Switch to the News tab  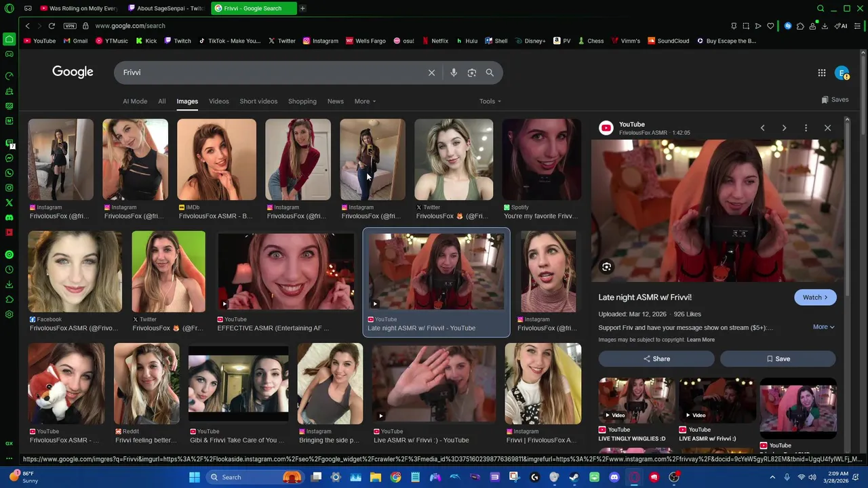(336, 102)
